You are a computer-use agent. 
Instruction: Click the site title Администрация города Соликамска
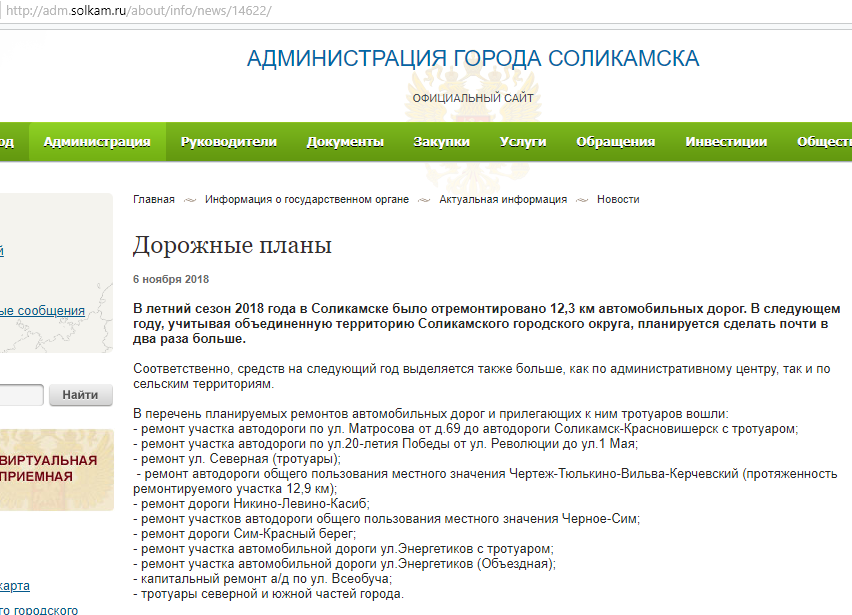tap(473, 58)
